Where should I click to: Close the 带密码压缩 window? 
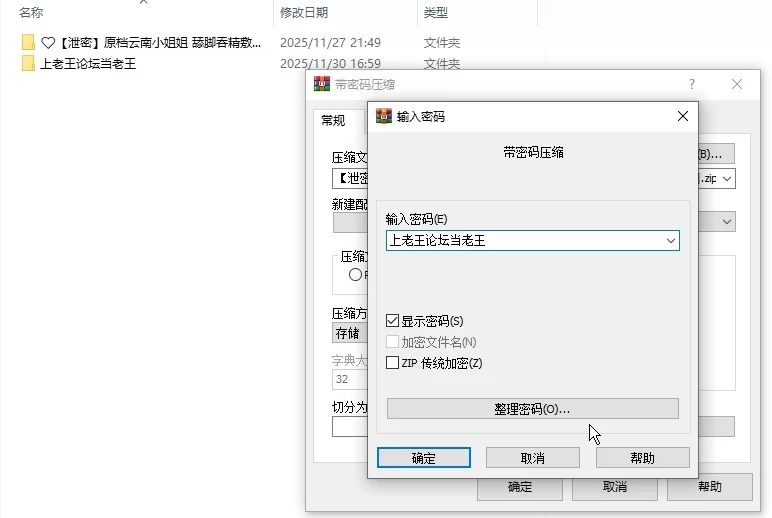737,84
